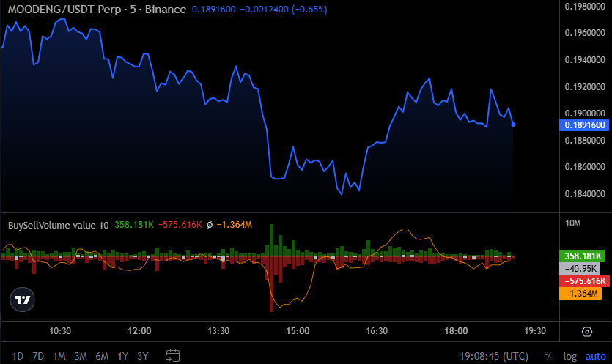Click the 0.1960000 price scale label
Image resolution: width=612 pixels, height=364 pixels.
coord(585,33)
